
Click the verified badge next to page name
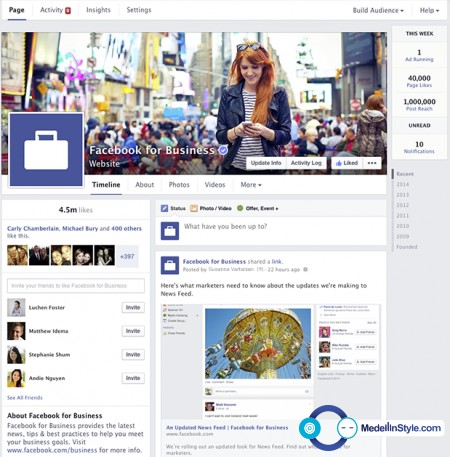click(223, 150)
